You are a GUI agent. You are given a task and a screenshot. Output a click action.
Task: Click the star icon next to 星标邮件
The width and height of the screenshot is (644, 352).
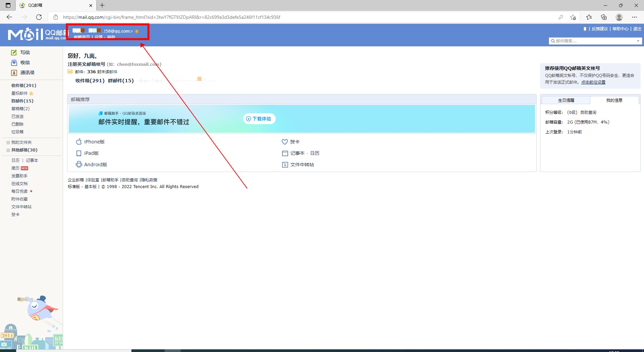pos(31,93)
